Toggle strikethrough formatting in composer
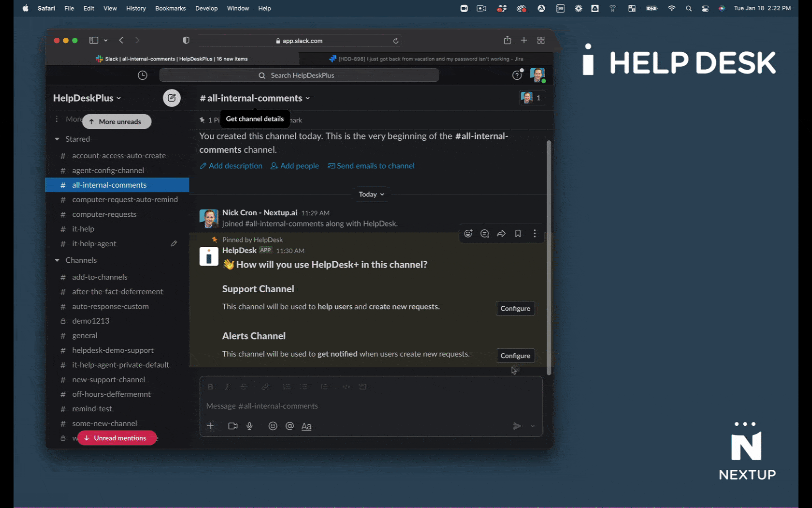 pyautogui.click(x=244, y=387)
